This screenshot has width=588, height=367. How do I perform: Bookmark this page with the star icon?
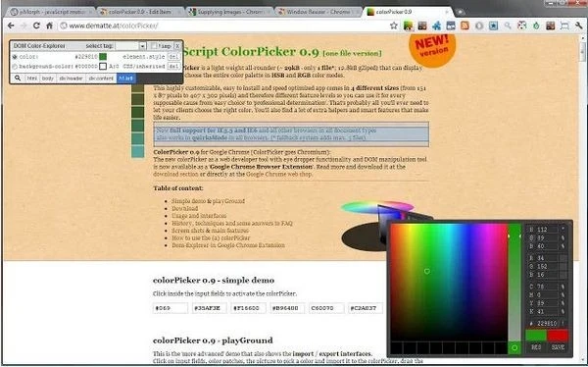pyautogui.click(x=393, y=26)
